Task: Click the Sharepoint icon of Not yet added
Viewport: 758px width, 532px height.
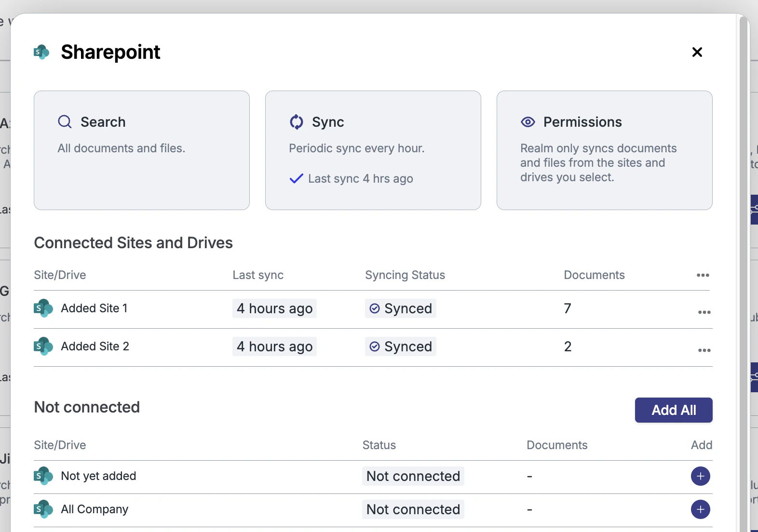Action: pos(43,476)
